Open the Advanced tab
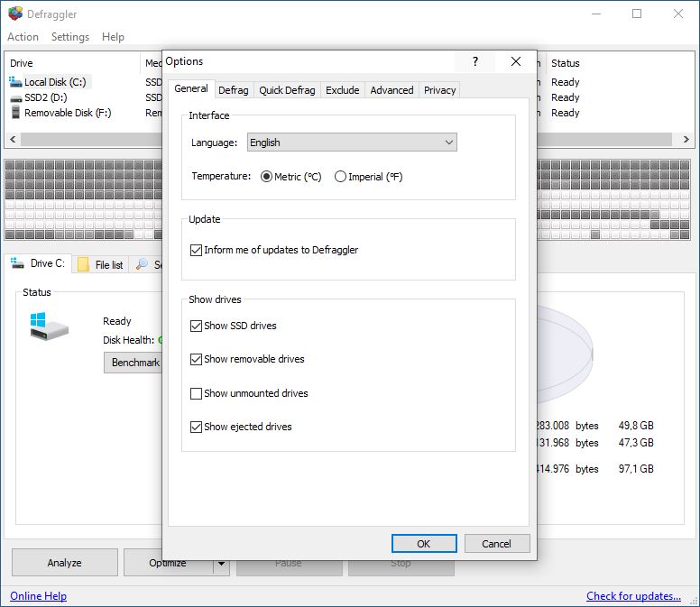The height and width of the screenshot is (607, 700). (x=391, y=90)
